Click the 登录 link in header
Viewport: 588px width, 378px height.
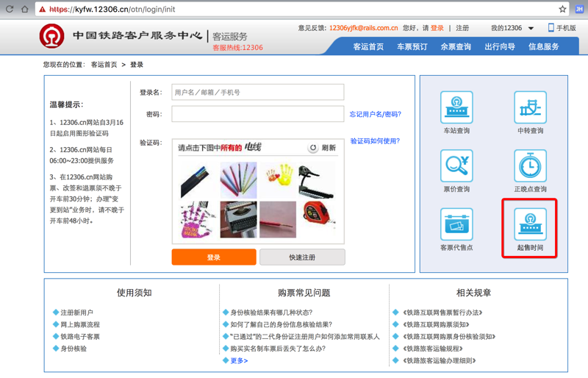(x=437, y=28)
